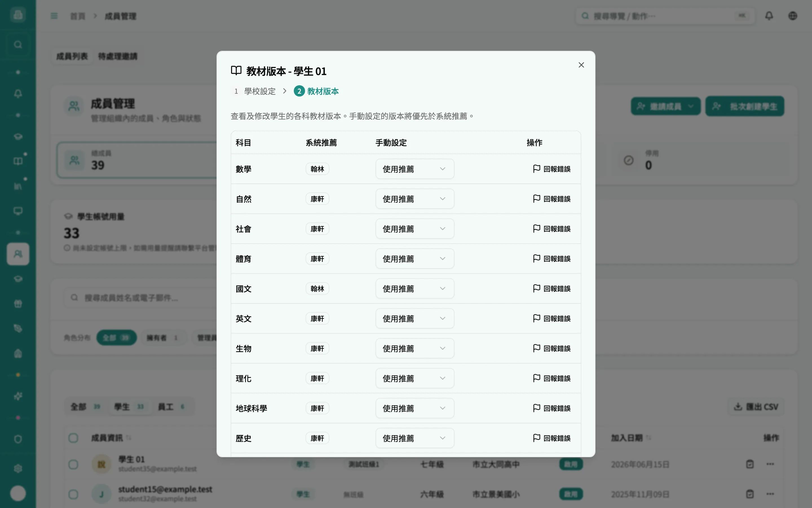Select the active members icon in sidebar

(18, 254)
